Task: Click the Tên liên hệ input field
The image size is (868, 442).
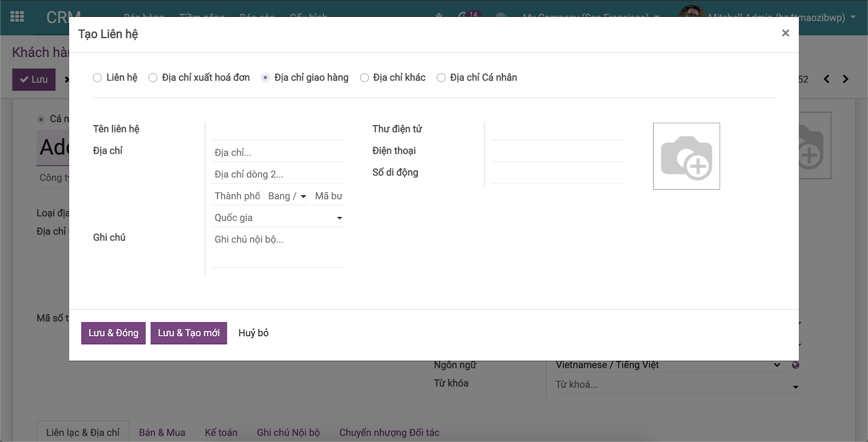Action: (279, 131)
